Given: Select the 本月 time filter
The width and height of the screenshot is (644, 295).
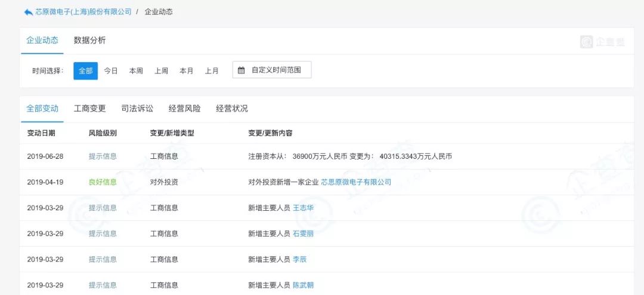Looking at the screenshot, I should pos(187,71).
